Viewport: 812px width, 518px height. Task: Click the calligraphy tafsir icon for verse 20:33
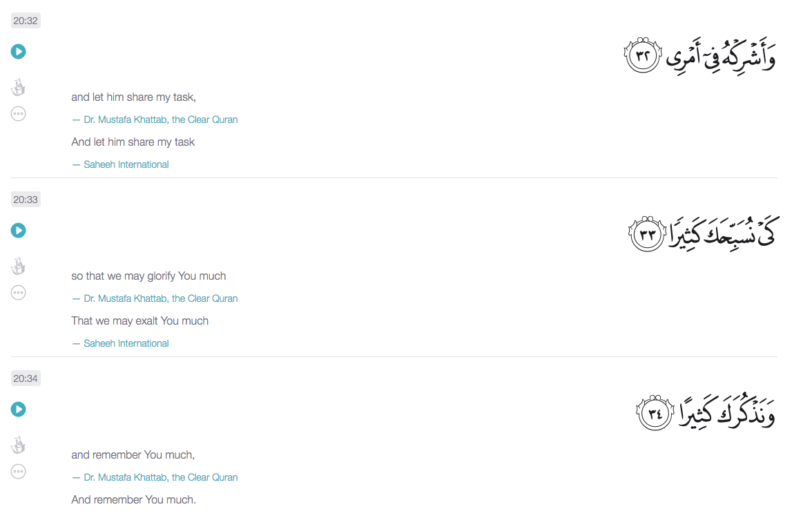coord(19,267)
